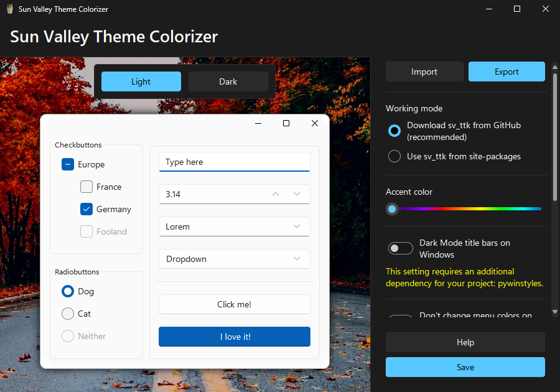Choose Use sv_ttk from site-packages option
The width and height of the screenshot is (560, 392).
click(394, 156)
